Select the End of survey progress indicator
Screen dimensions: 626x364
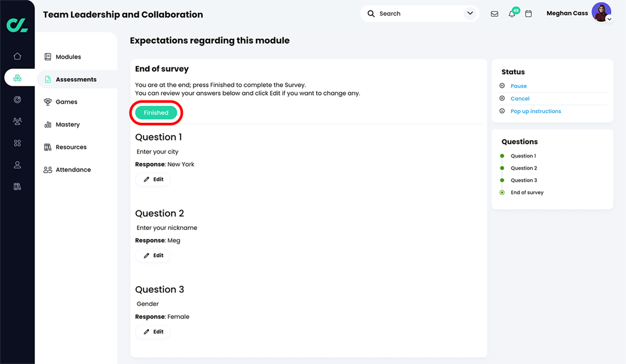(x=502, y=192)
